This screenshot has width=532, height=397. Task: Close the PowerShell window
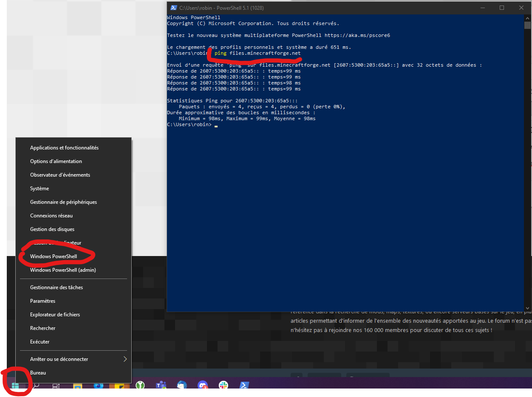(x=521, y=8)
